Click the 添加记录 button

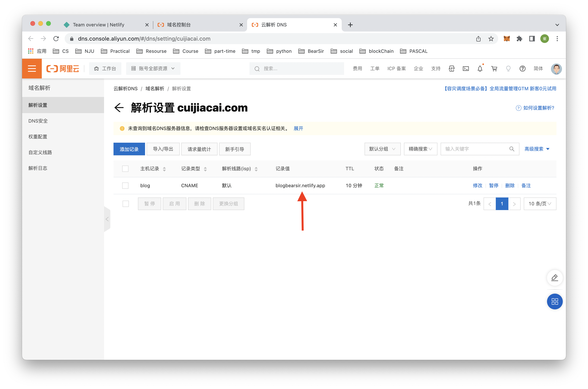pyautogui.click(x=129, y=149)
